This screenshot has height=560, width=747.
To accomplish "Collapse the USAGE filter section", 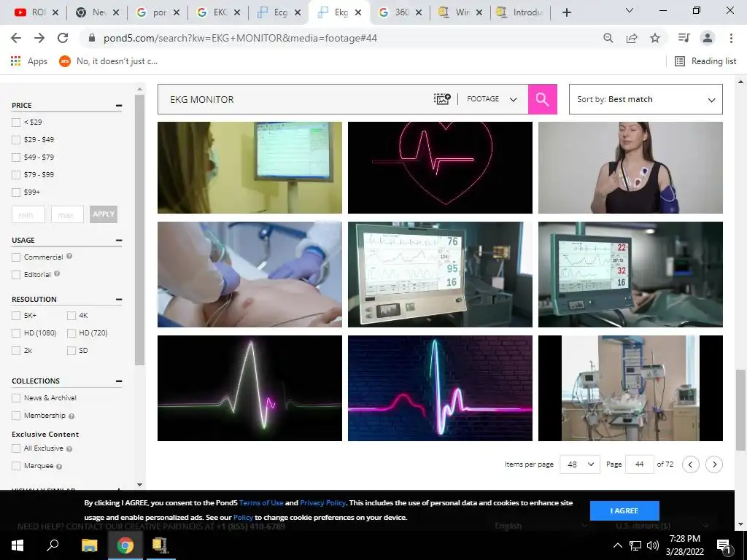I will pyautogui.click(x=119, y=241).
